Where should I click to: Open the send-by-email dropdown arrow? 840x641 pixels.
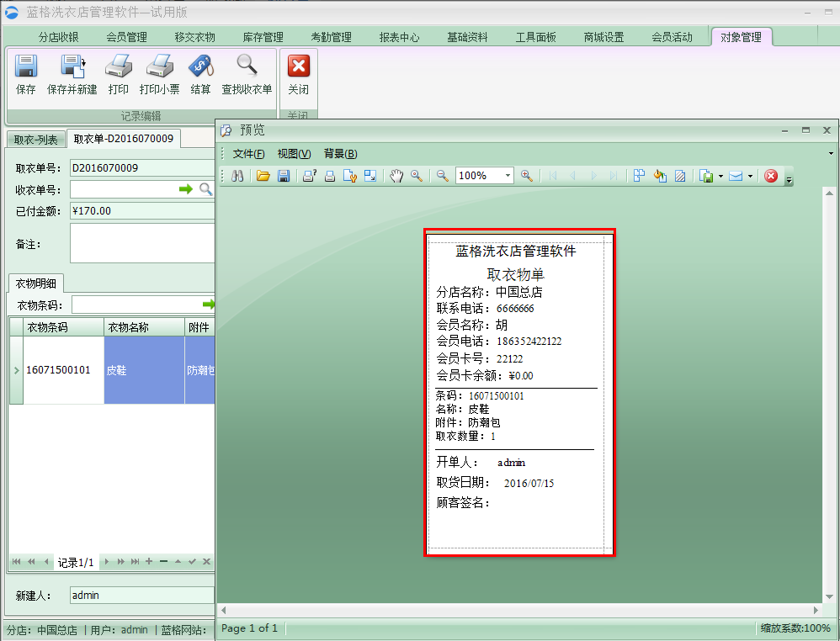coord(750,177)
